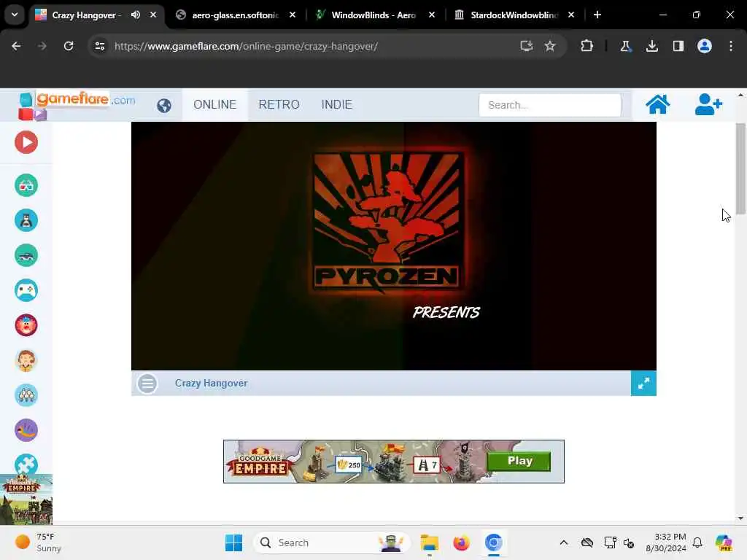Mute the Crazy Hangover tab audio

coord(136,15)
